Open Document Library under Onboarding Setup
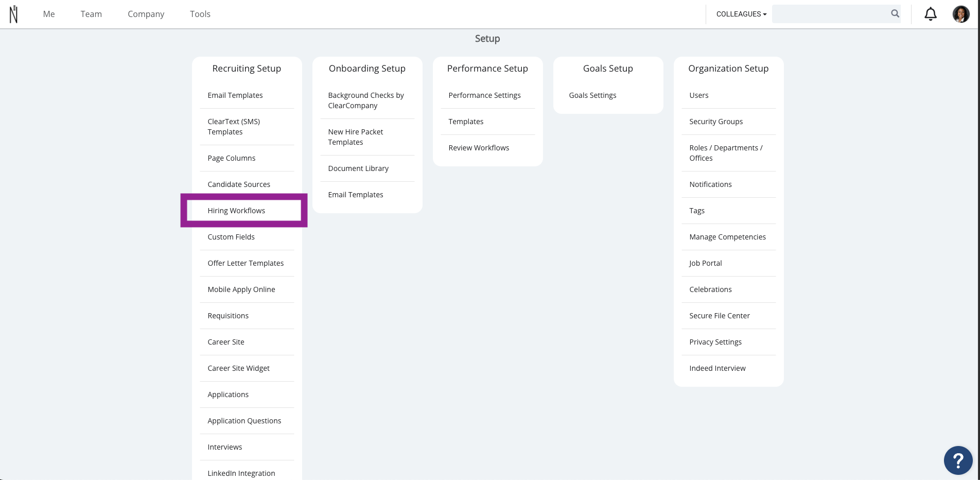 point(358,168)
